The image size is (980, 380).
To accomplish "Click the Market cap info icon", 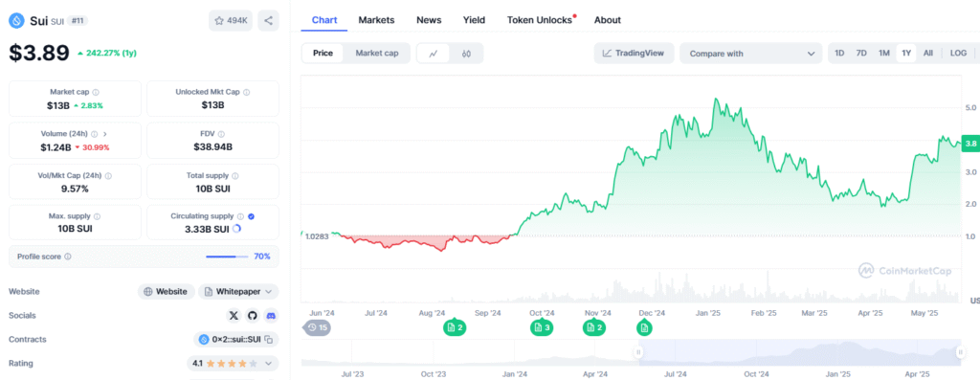I will 96,92.
